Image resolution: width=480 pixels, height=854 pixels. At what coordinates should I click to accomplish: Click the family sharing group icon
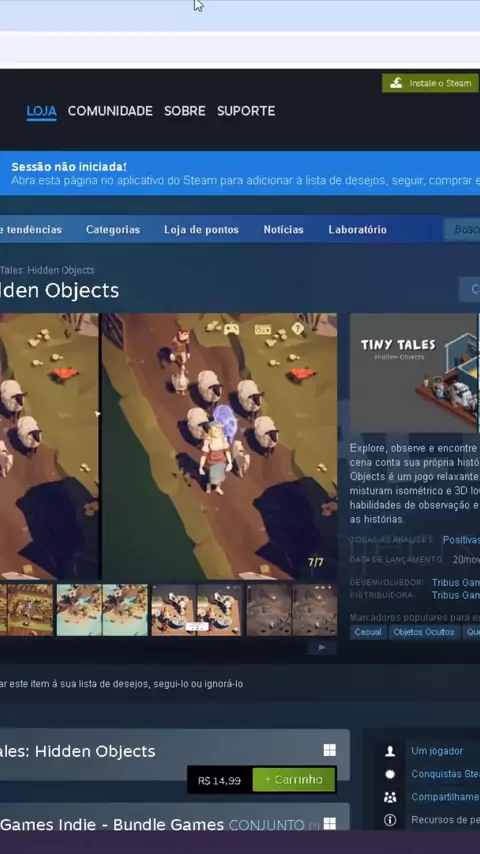point(390,797)
